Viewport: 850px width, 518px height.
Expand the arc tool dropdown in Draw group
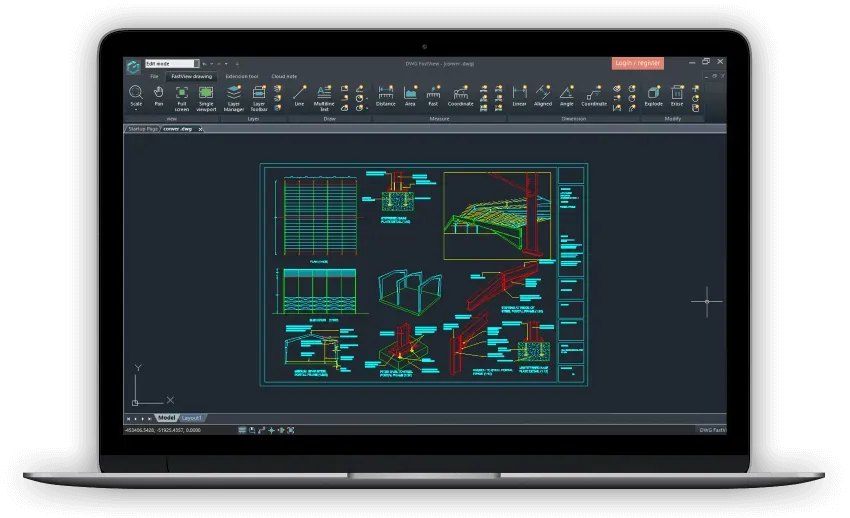(366, 108)
